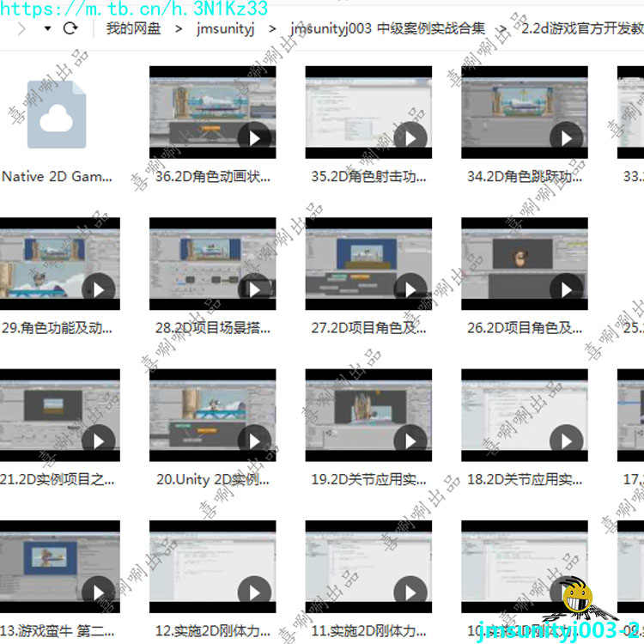
Task: Go to 我的网盘 in the breadcrumb
Action: tap(133, 28)
